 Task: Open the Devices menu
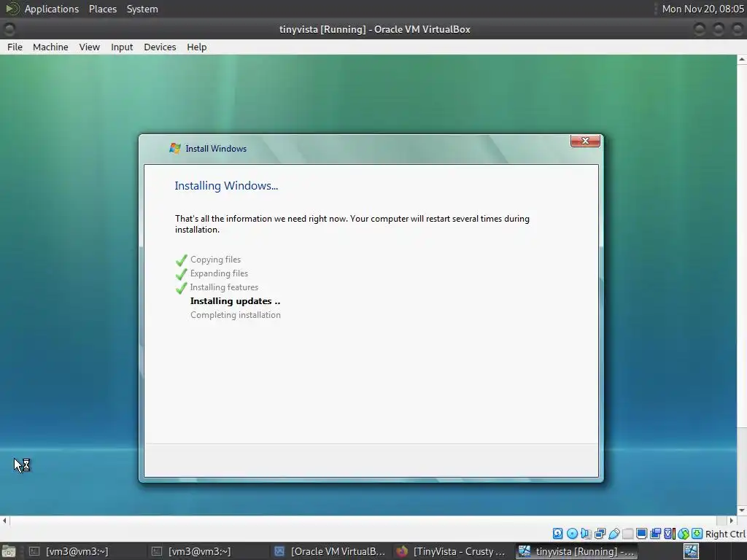pyautogui.click(x=160, y=47)
